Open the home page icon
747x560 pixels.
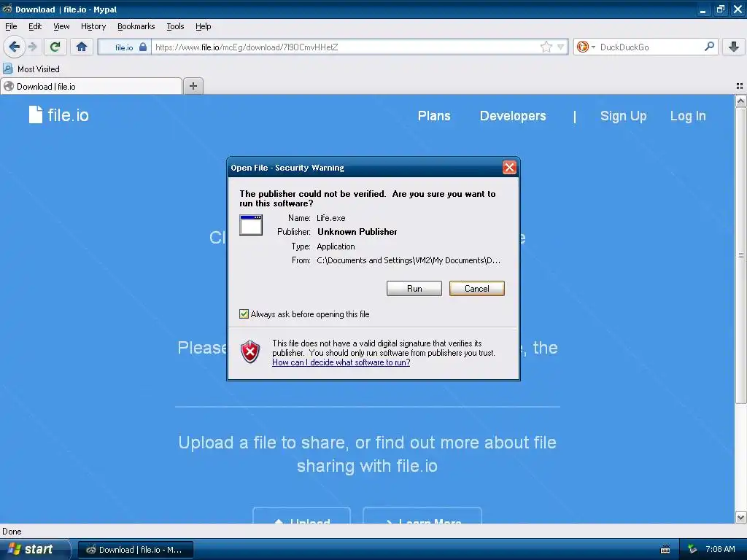(x=82, y=47)
